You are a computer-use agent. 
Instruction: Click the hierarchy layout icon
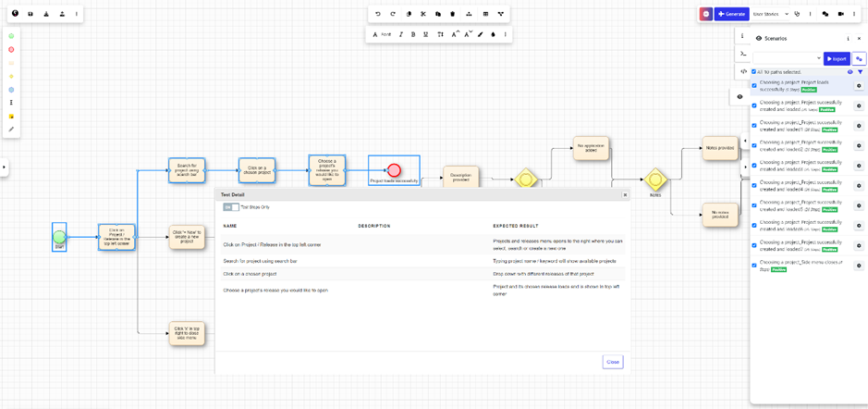pyautogui.click(x=469, y=14)
